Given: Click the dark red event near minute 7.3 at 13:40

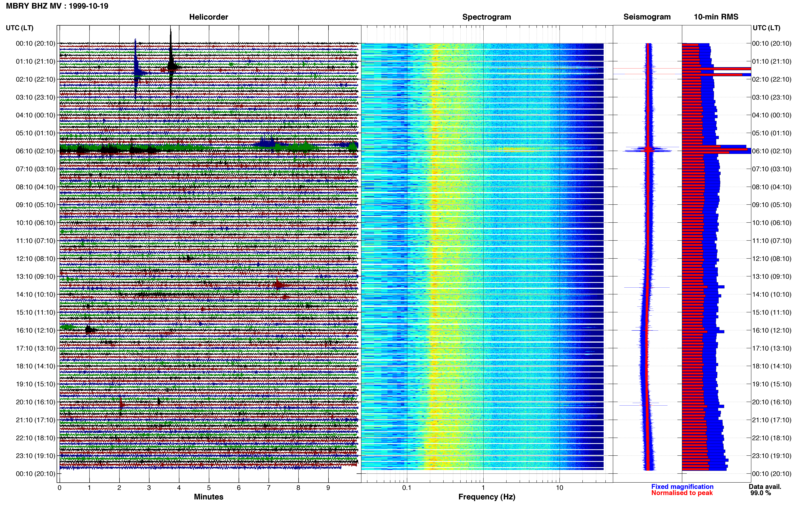Looking at the screenshot, I should (279, 285).
